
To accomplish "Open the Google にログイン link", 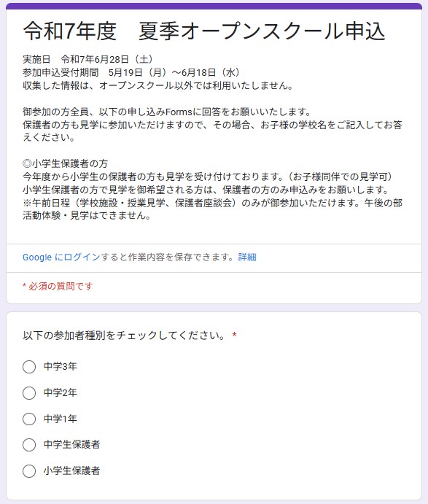I will click(x=61, y=257).
